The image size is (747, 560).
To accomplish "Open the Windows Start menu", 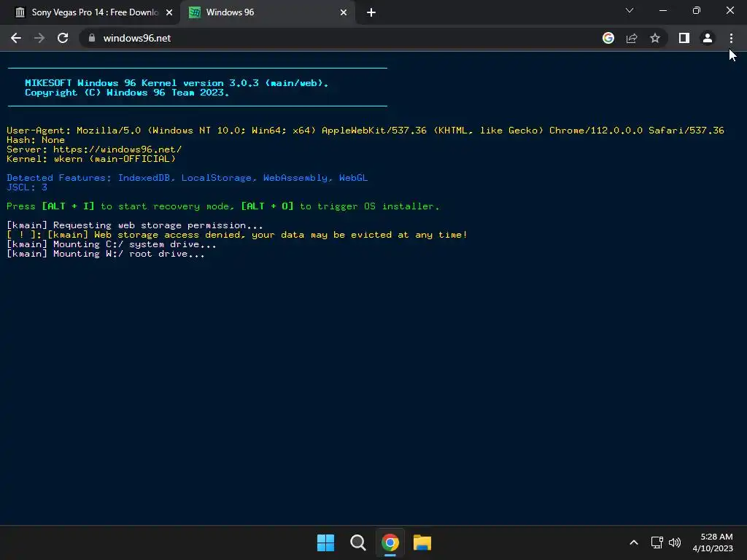I will point(326,542).
